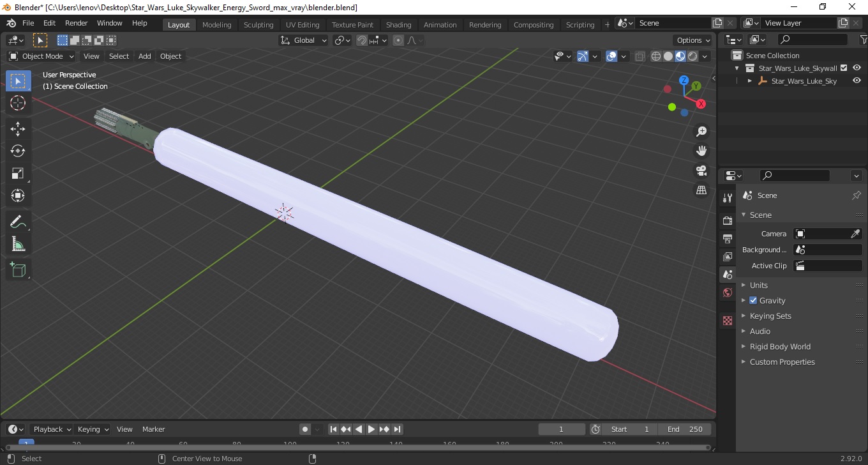Click the Zoom magnifier viewport button
868x465 pixels.
pyautogui.click(x=701, y=132)
